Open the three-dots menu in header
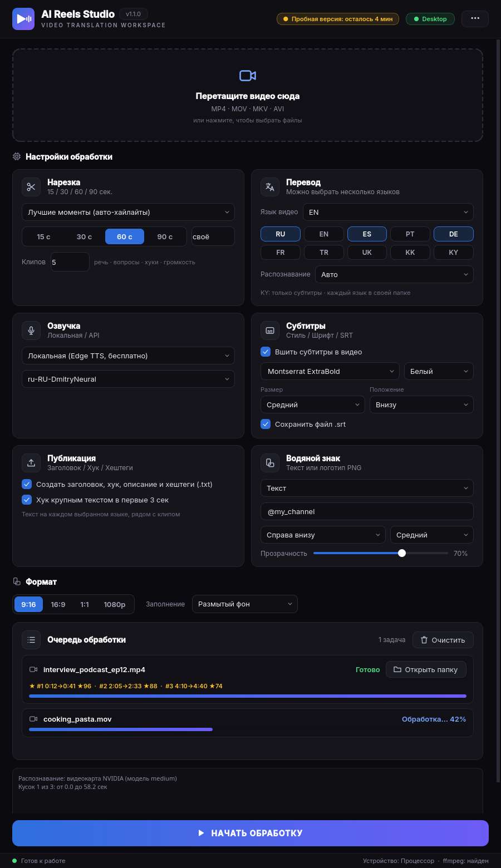 475,18
